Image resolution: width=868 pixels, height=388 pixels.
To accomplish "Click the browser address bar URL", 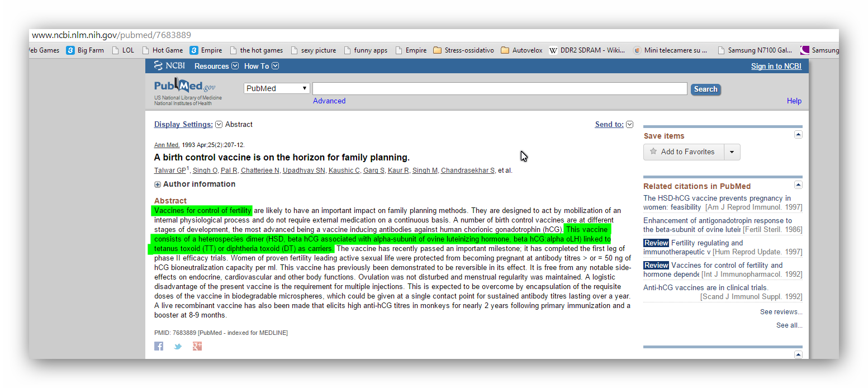I will click(x=112, y=35).
